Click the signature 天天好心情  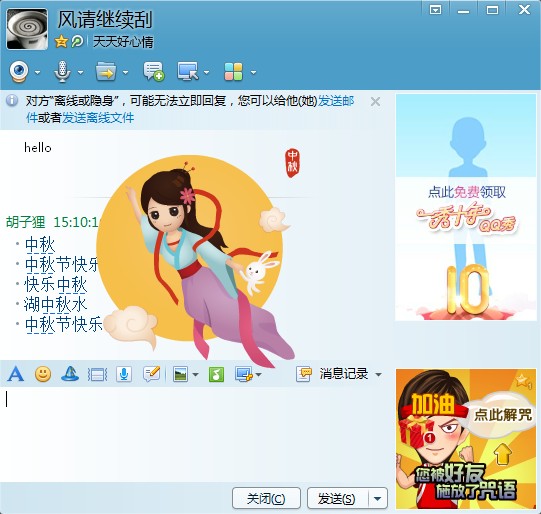click(x=123, y=42)
